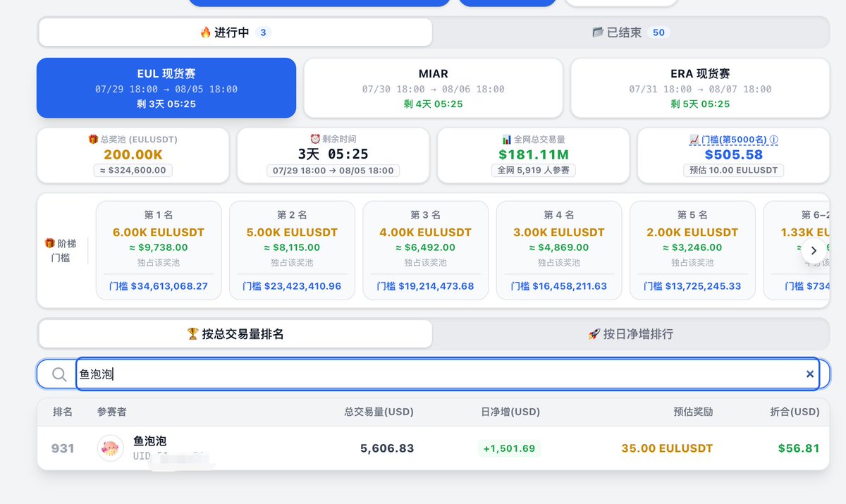The width and height of the screenshot is (846, 504).
Task: Click the $56.81 converted value
Action: point(799,448)
